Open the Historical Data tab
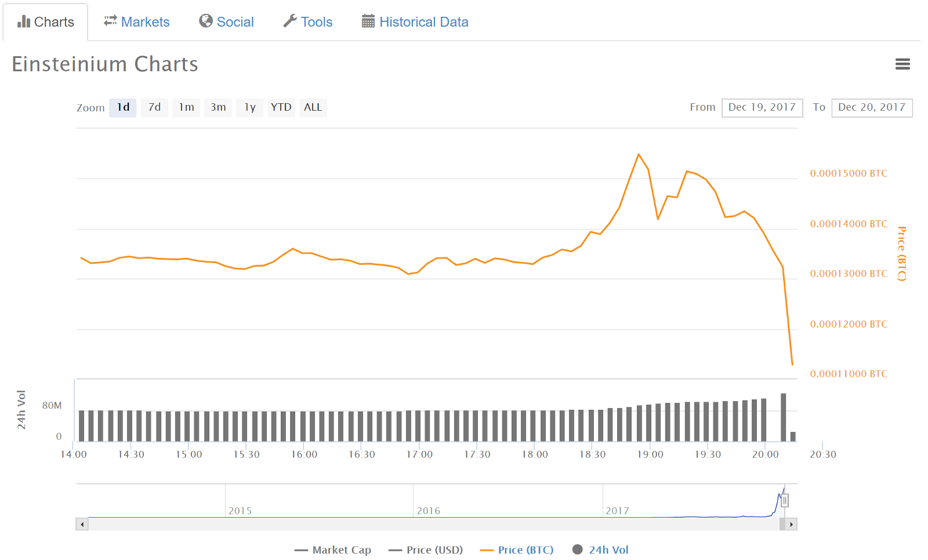The image size is (928, 560). [423, 22]
